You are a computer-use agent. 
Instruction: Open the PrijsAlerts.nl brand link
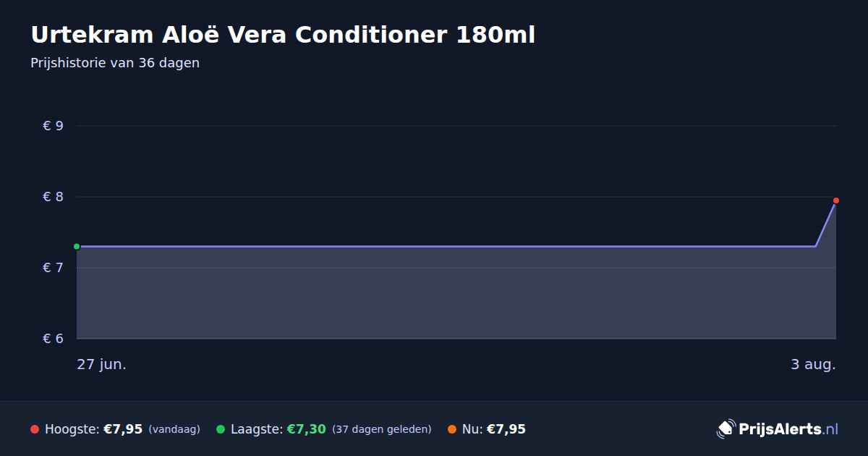pos(788,429)
